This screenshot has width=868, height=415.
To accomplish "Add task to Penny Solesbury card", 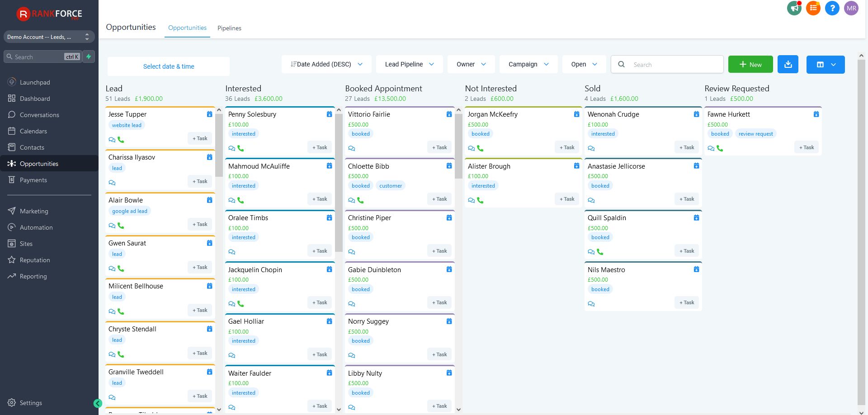I will [x=320, y=147].
